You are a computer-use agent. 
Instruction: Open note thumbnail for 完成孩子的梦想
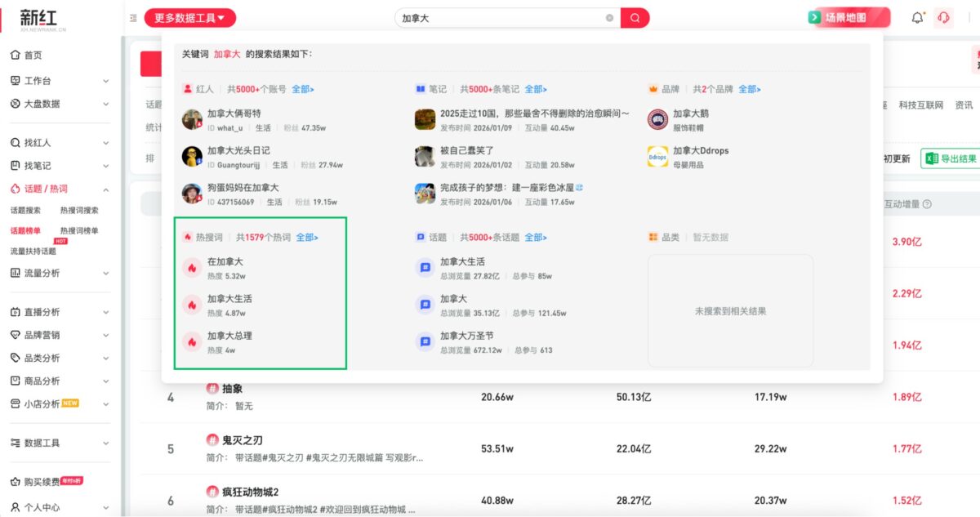point(425,194)
